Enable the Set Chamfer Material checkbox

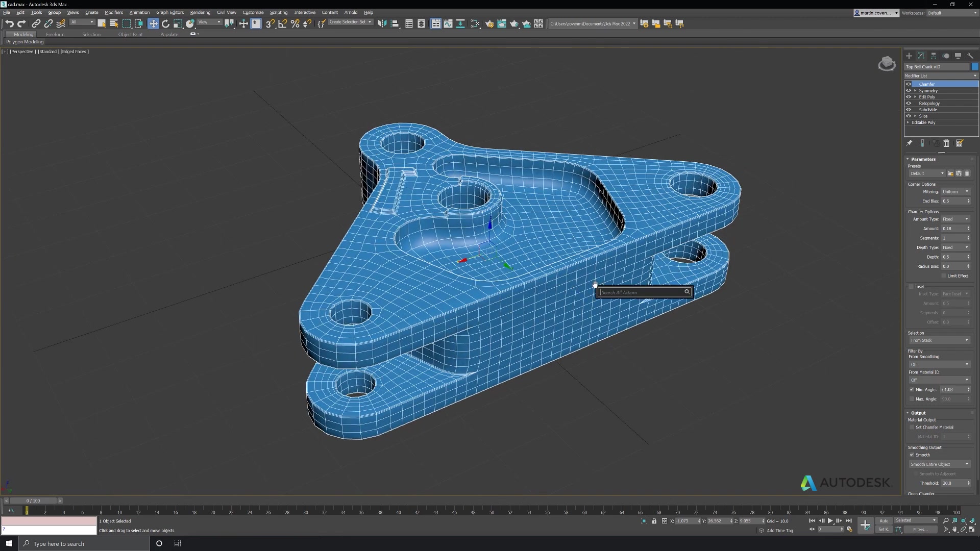(912, 427)
